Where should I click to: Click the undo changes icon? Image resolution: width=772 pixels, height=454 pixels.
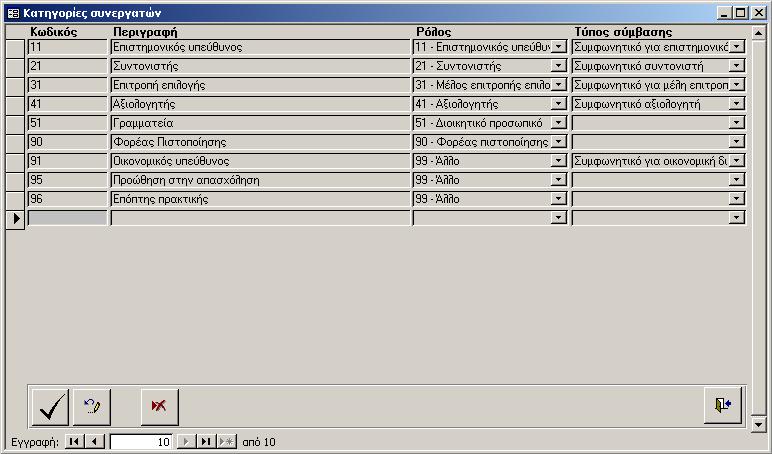tap(92, 405)
